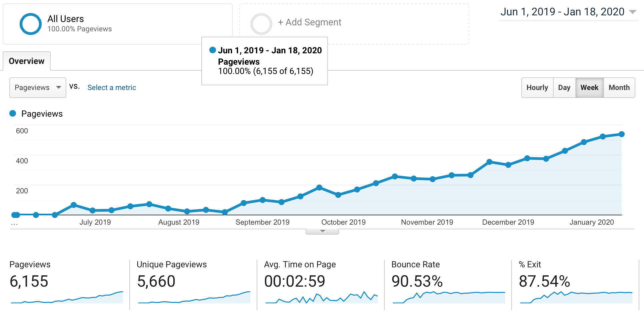Click the All Users segment box
Viewport: 644px width, 318px height.
point(118,24)
